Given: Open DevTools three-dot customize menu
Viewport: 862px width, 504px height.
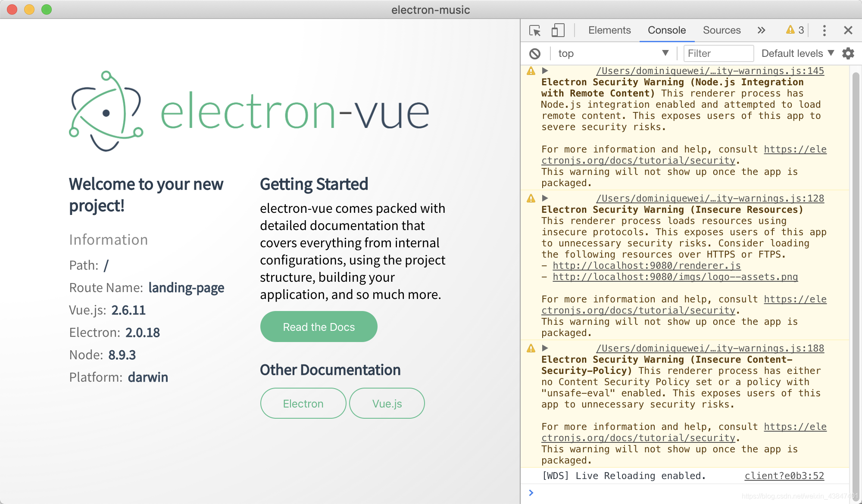Looking at the screenshot, I should click(824, 30).
